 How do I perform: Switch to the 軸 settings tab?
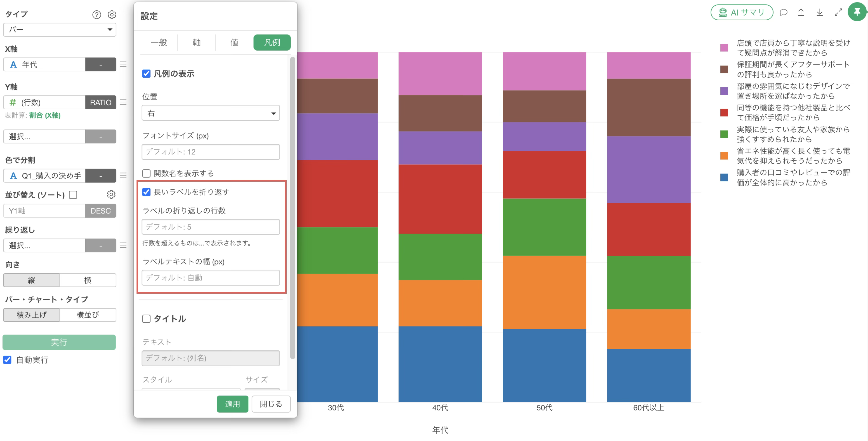pyautogui.click(x=196, y=42)
